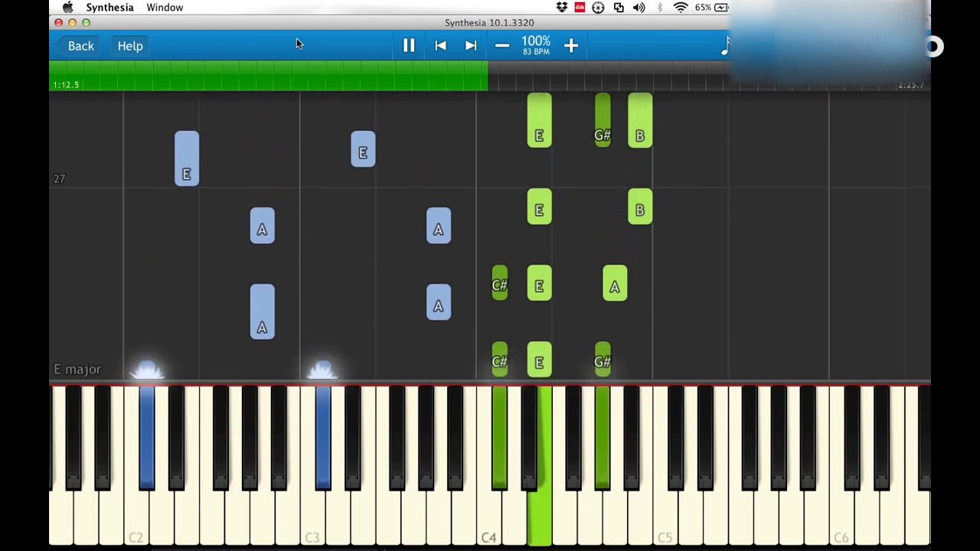This screenshot has width=980, height=551.
Task: Skip forward to the next section
Action: [471, 46]
